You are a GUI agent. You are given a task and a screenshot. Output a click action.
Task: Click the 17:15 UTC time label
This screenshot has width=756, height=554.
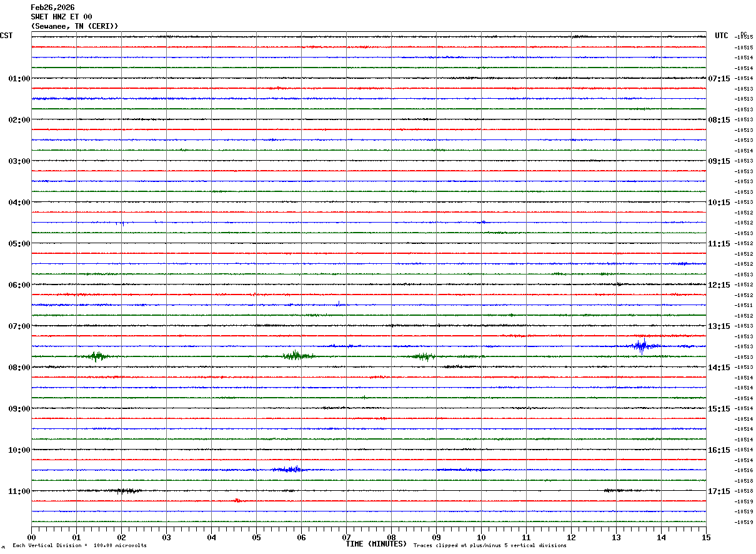(719, 491)
